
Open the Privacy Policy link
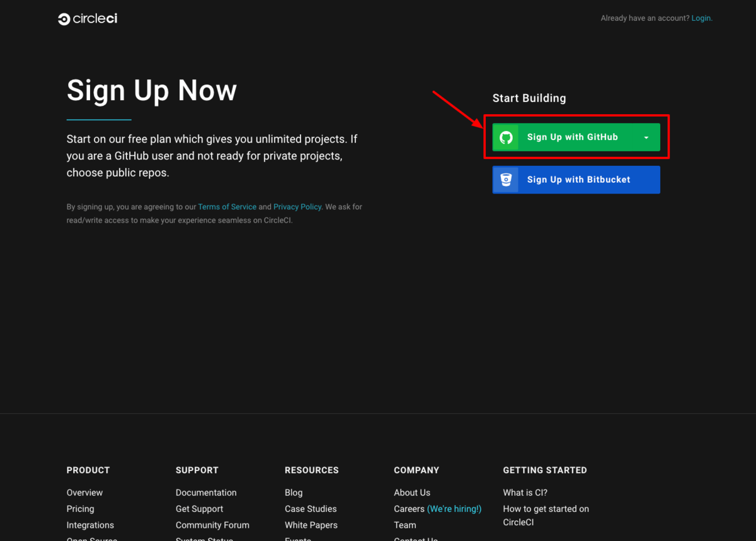pos(297,207)
